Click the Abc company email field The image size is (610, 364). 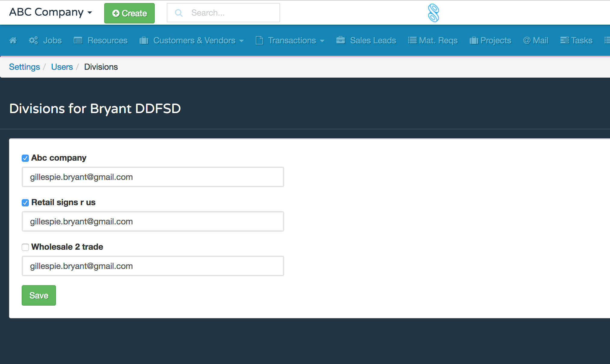point(153,177)
